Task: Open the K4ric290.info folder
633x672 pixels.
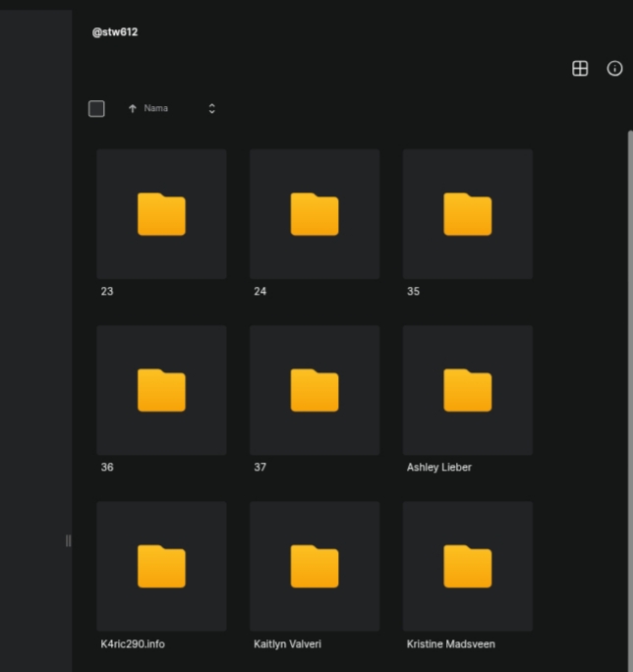Action: click(x=161, y=566)
